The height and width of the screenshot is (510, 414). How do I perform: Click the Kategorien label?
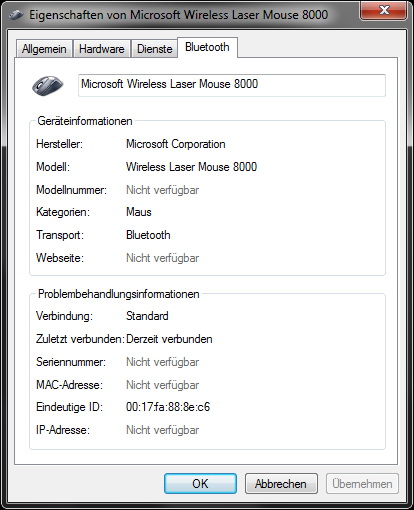click(63, 212)
